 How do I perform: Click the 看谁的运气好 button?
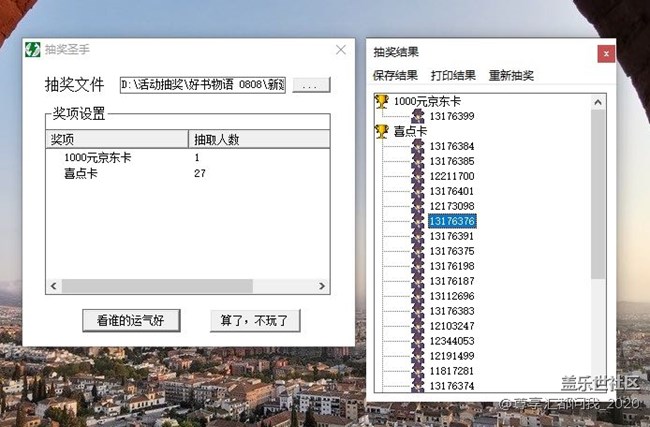(131, 320)
